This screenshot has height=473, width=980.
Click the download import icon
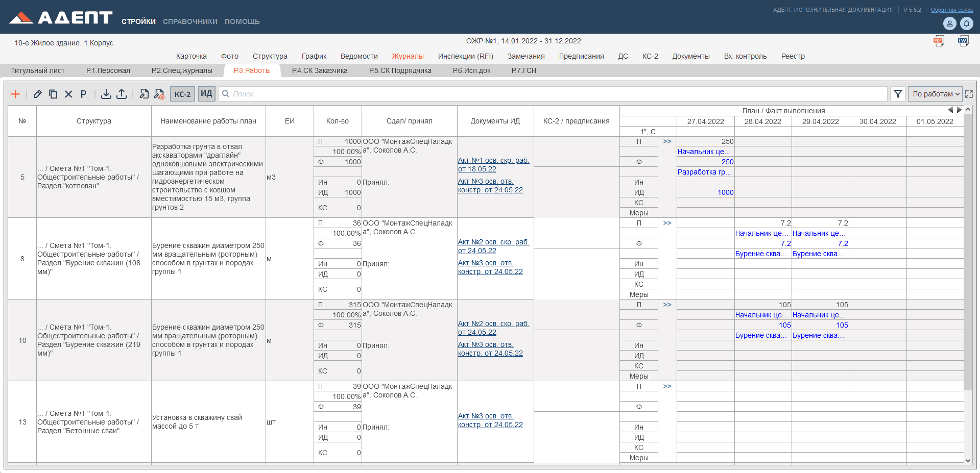(106, 94)
